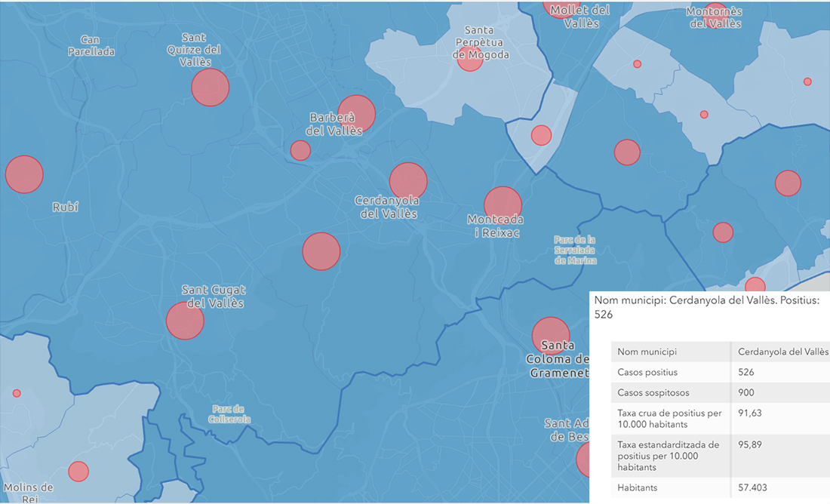Click the Rubí map label
The width and height of the screenshot is (830, 504).
[x=65, y=207]
